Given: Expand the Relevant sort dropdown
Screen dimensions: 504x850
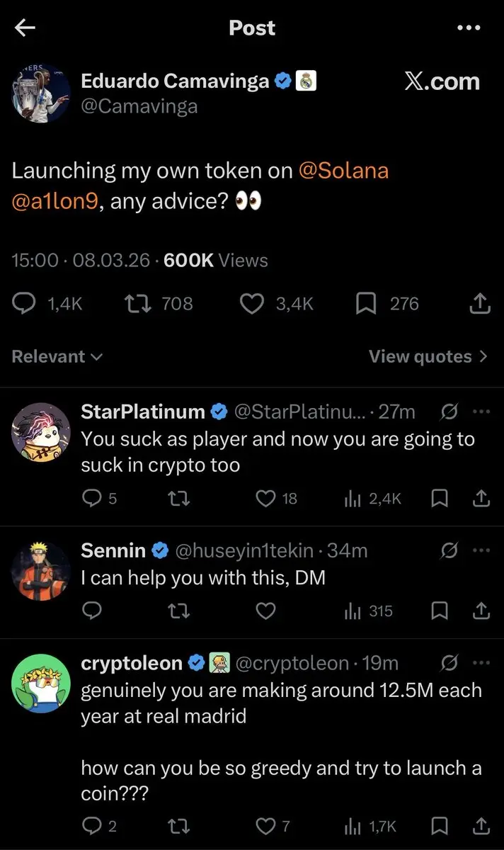Looking at the screenshot, I should 57,356.
